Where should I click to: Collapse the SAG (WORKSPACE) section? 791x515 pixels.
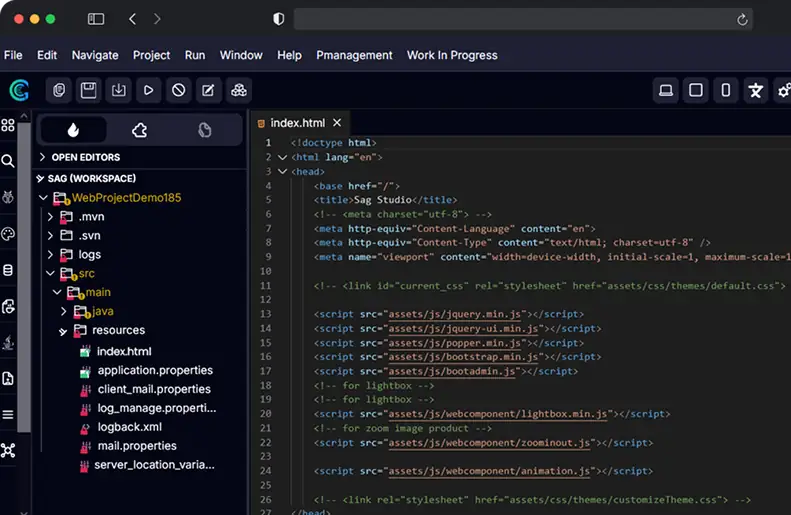(40, 179)
